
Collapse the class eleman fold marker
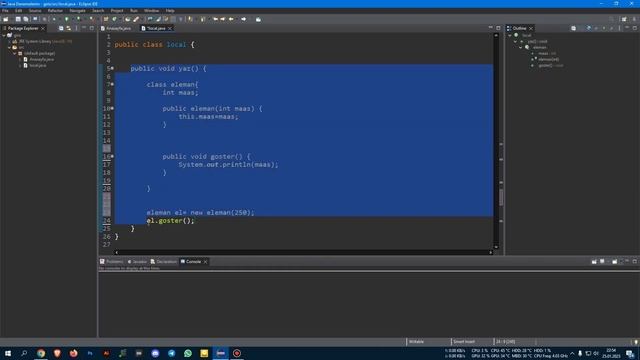tap(112, 84)
